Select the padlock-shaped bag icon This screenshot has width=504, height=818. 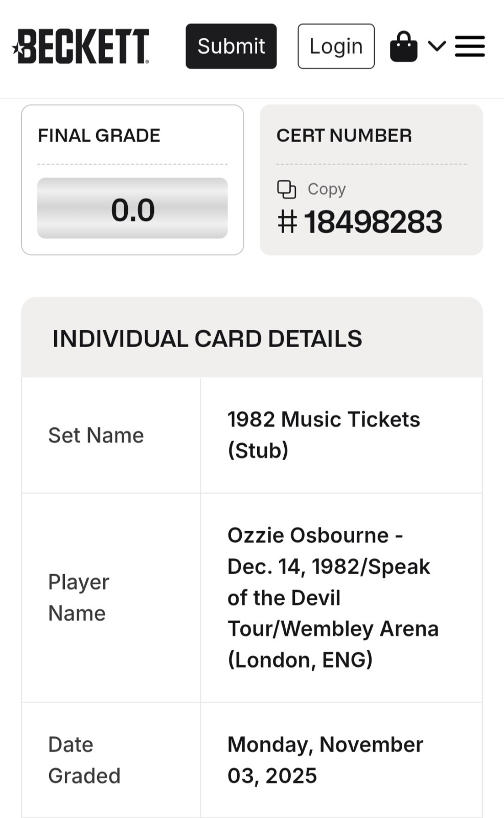tap(404, 46)
